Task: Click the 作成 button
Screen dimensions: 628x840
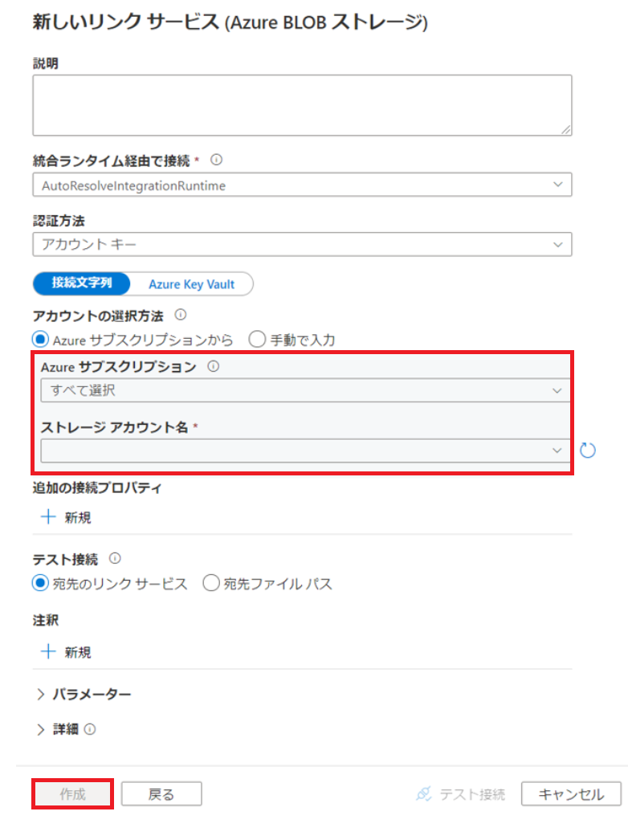Action: 71,793
